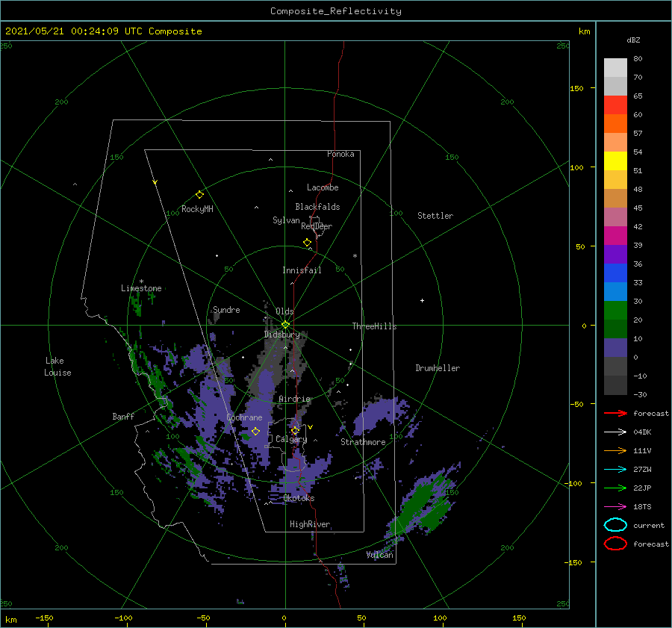Click the Lake Louise label
Screen dimensions: 672x628
coord(57,367)
